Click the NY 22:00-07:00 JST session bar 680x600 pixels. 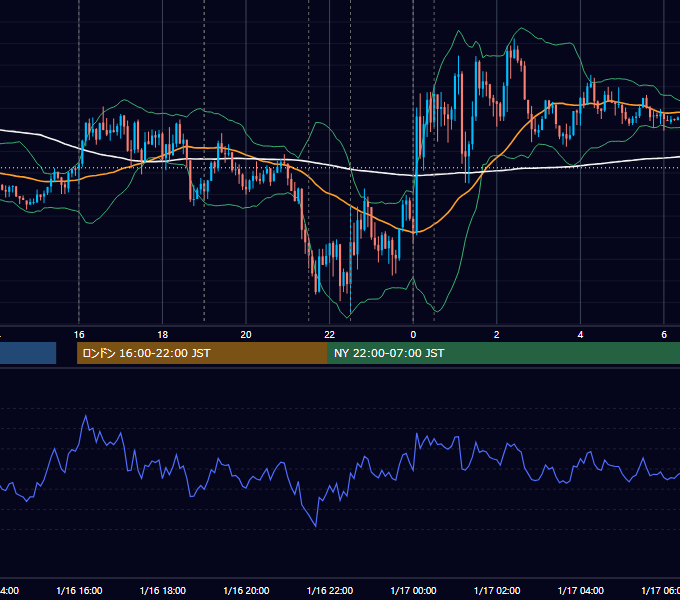503,353
